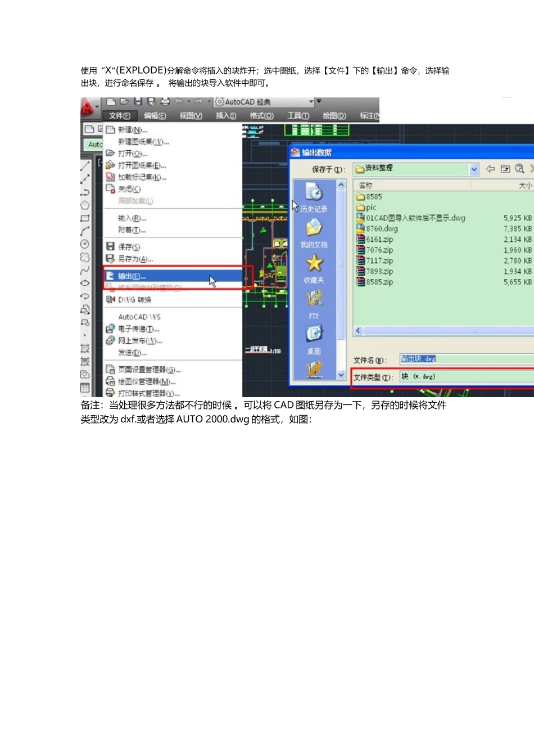Open the 插入(I) menu
Viewport: 534px width, 756px height.
click(226, 116)
